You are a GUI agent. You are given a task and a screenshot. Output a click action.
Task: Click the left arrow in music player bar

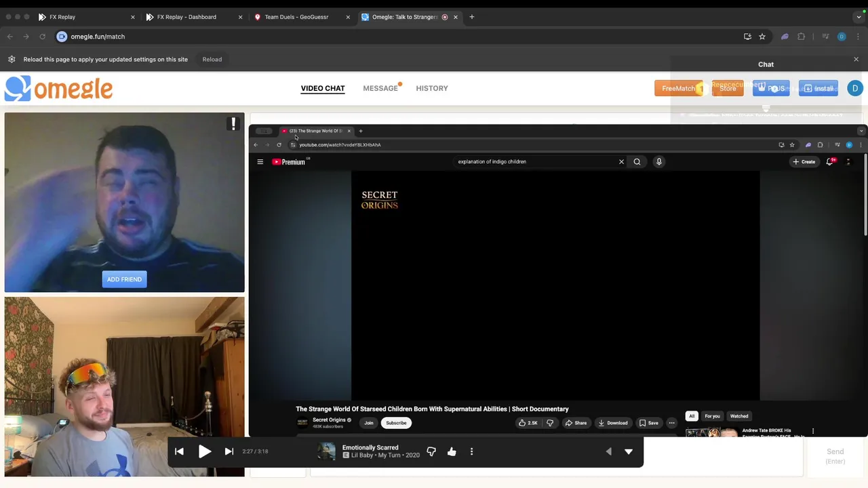(x=608, y=451)
